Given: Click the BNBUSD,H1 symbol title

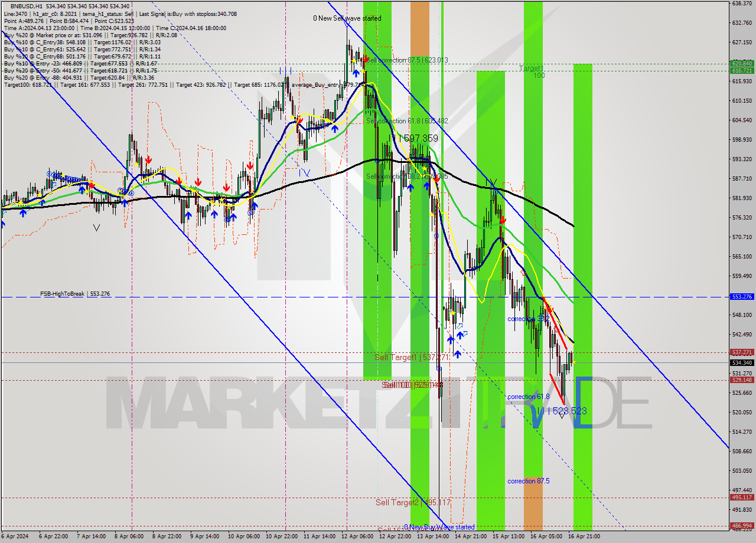Looking at the screenshot, I should 26,5.
